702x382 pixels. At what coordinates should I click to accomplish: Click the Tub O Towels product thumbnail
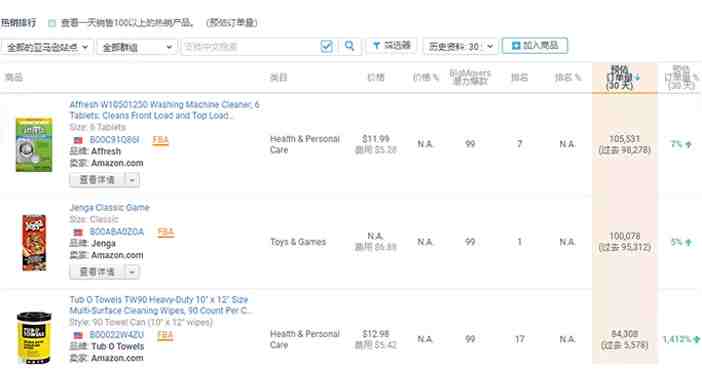tap(34, 337)
